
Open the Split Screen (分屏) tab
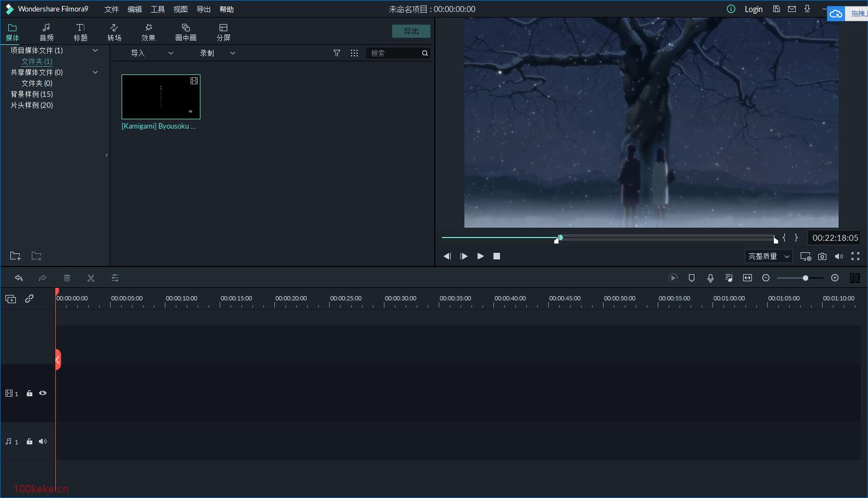[x=223, y=32]
